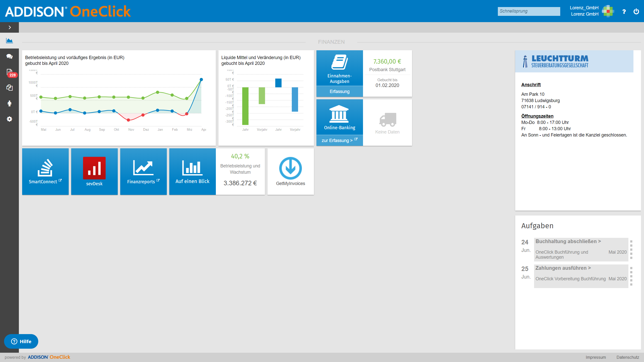
Task: Open the SmartConnect tile
Action: click(x=45, y=171)
